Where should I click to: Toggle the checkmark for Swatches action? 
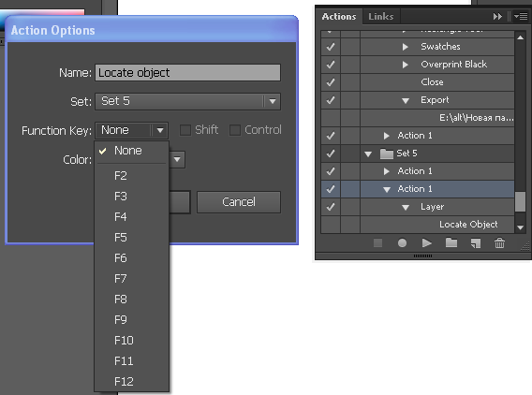tap(331, 47)
